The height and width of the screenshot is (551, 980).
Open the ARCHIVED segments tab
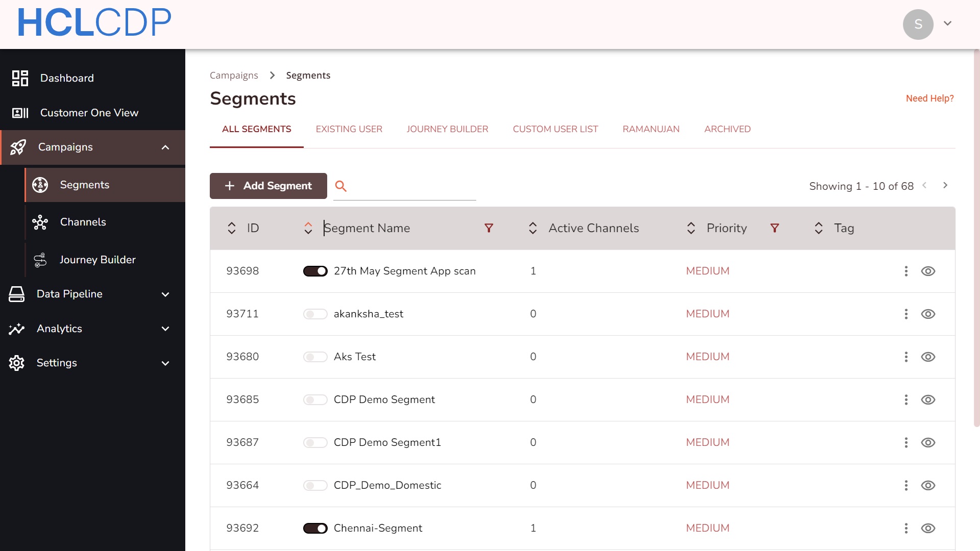(x=727, y=129)
